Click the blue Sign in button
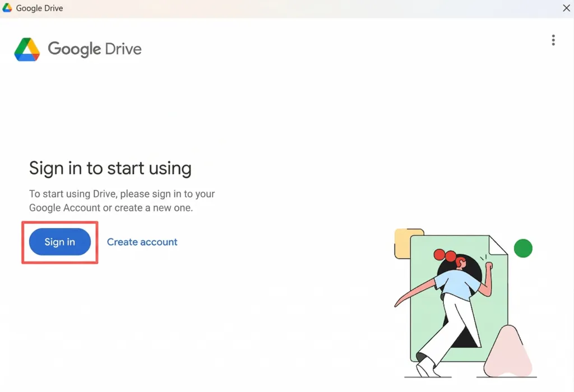Viewport: 574px width, 392px height. click(60, 242)
